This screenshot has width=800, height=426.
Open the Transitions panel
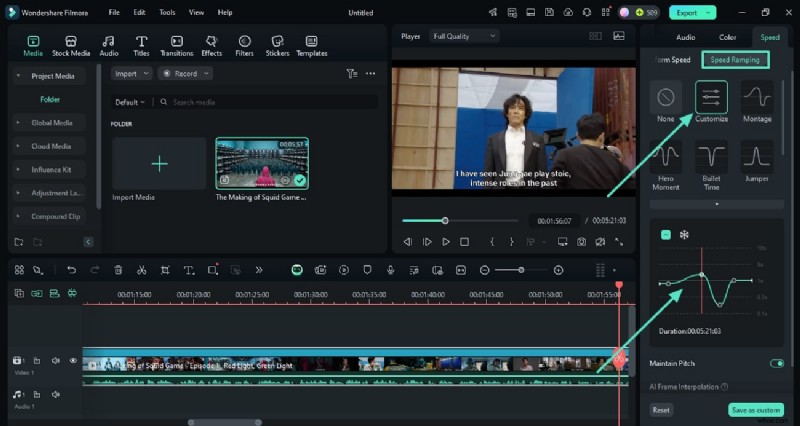[x=176, y=44]
